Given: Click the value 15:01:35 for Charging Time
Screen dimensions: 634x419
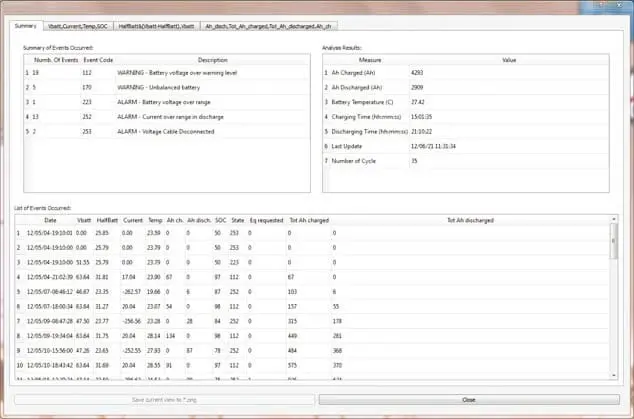Looking at the screenshot, I should pos(421,117).
